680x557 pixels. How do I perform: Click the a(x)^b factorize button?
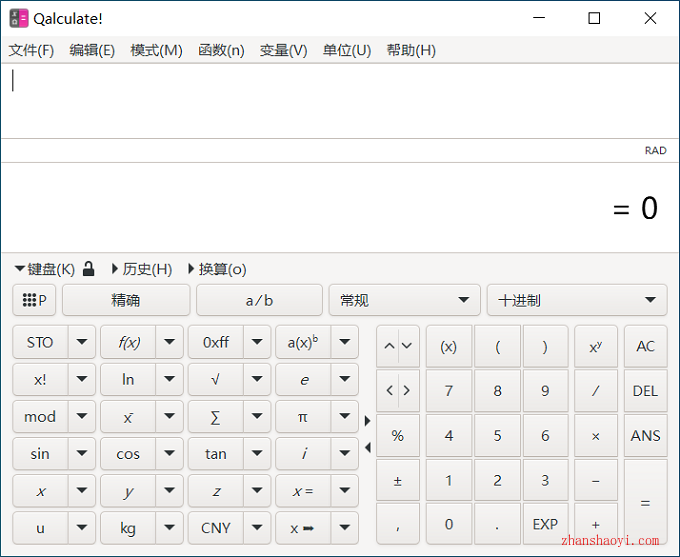click(303, 342)
